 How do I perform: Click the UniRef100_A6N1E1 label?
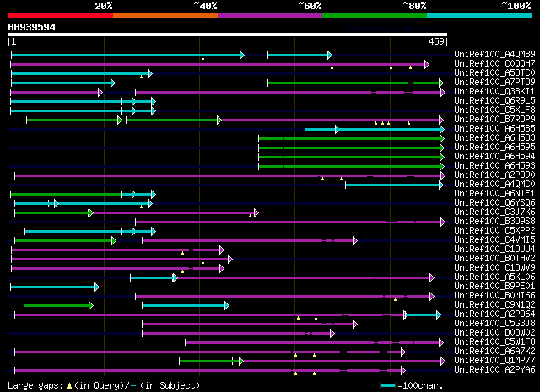494,193
